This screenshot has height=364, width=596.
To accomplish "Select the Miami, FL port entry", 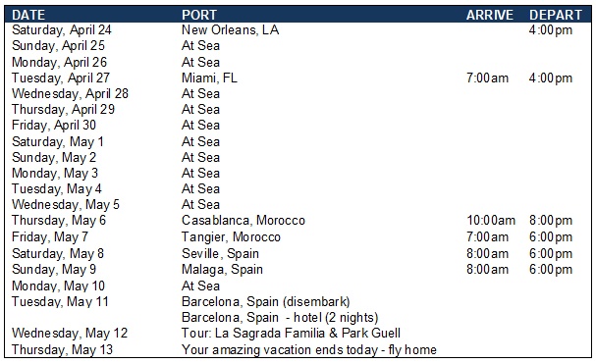I will point(209,78).
